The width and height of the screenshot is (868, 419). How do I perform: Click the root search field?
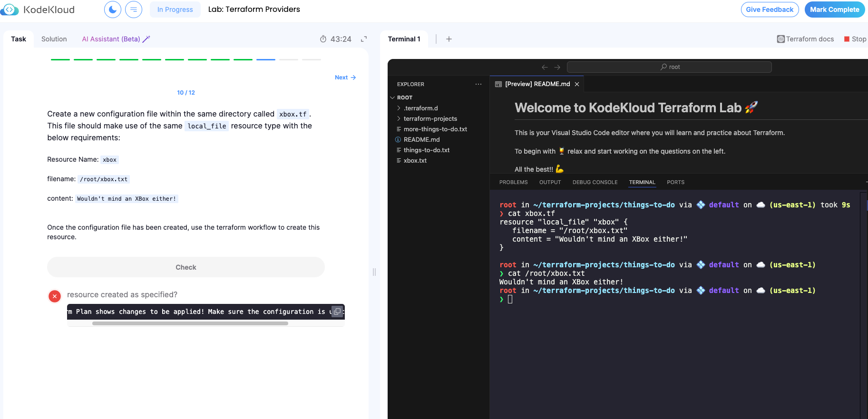pos(669,67)
